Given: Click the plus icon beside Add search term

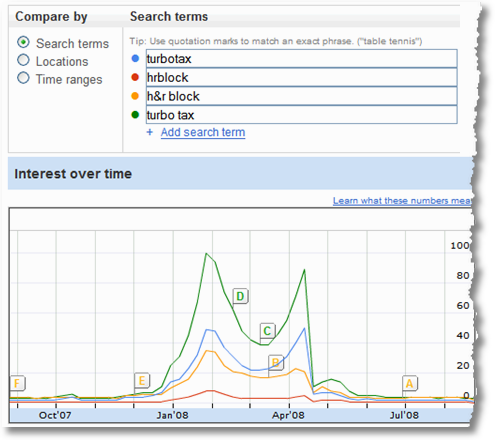Looking at the screenshot, I should 150,132.
